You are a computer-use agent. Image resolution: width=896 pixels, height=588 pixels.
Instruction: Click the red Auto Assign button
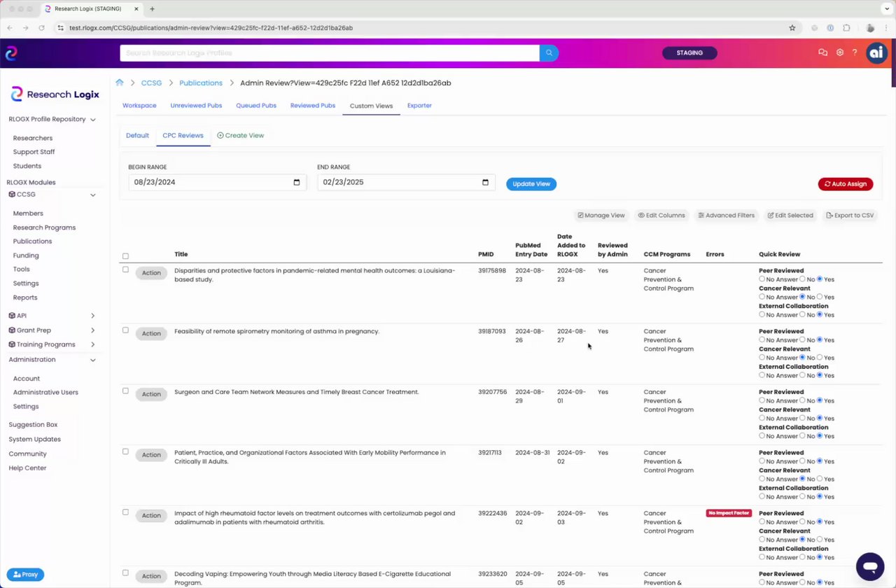click(x=846, y=184)
